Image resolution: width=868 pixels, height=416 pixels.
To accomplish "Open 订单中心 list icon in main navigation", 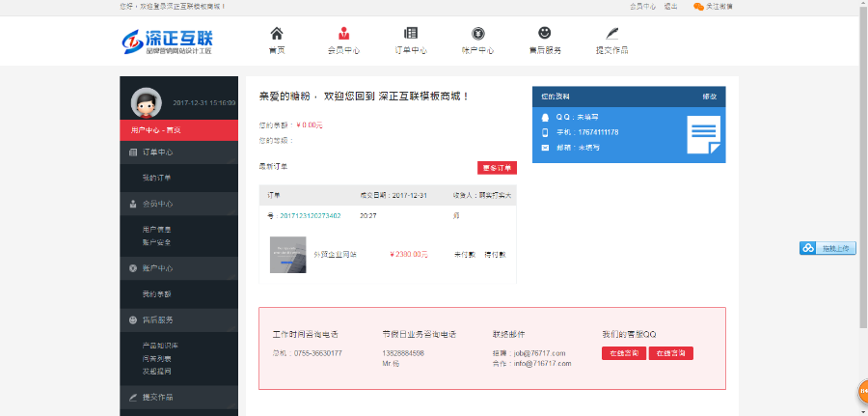I will [x=411, y=33].
